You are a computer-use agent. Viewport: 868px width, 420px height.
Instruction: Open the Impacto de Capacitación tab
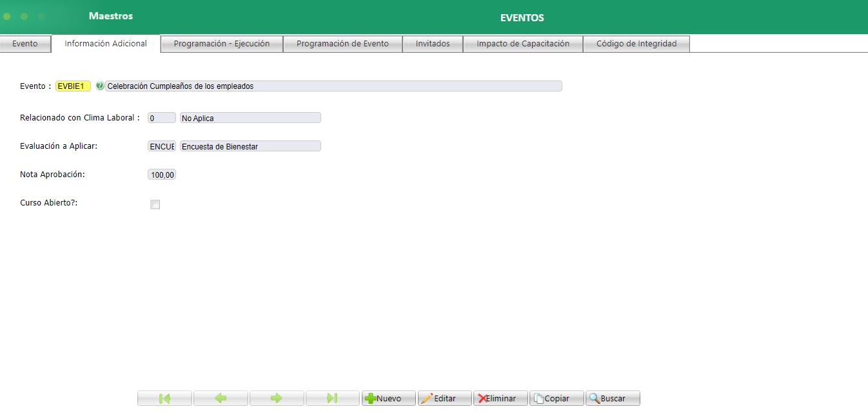tap(523, 44)
